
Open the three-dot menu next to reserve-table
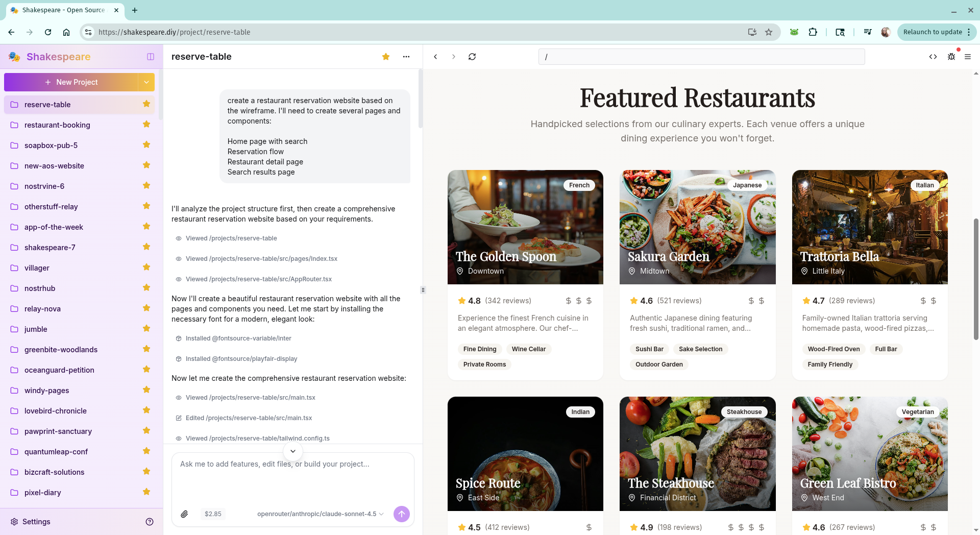[406, 57]
